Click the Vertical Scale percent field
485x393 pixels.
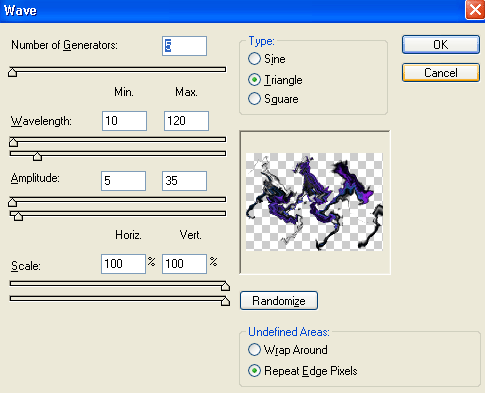point(184,264)
